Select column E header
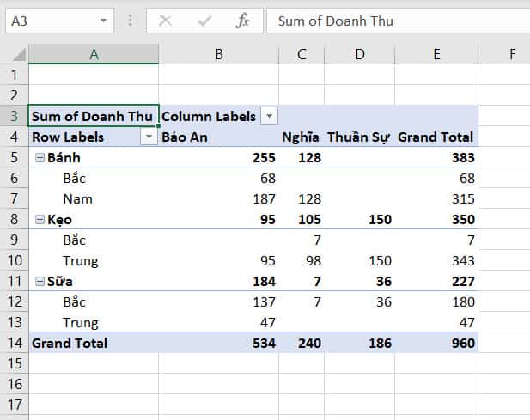This screenshot has height=420, width=530. 436,54
